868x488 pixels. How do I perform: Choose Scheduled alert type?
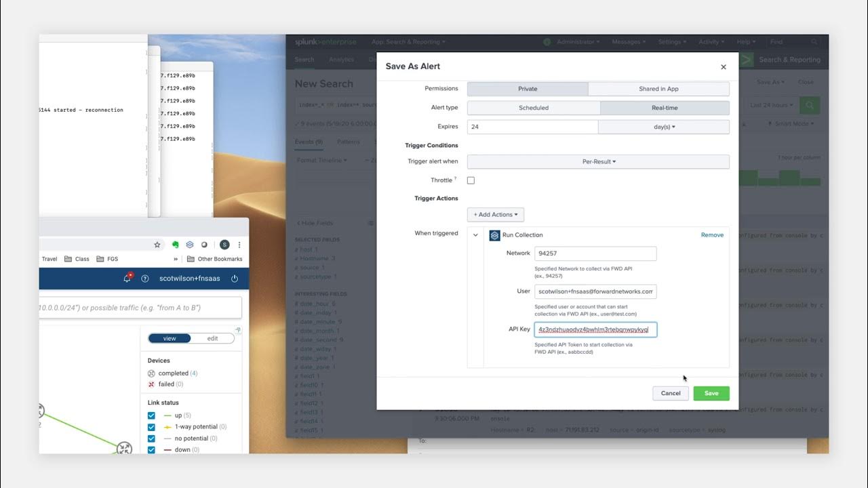coord(534,108)
